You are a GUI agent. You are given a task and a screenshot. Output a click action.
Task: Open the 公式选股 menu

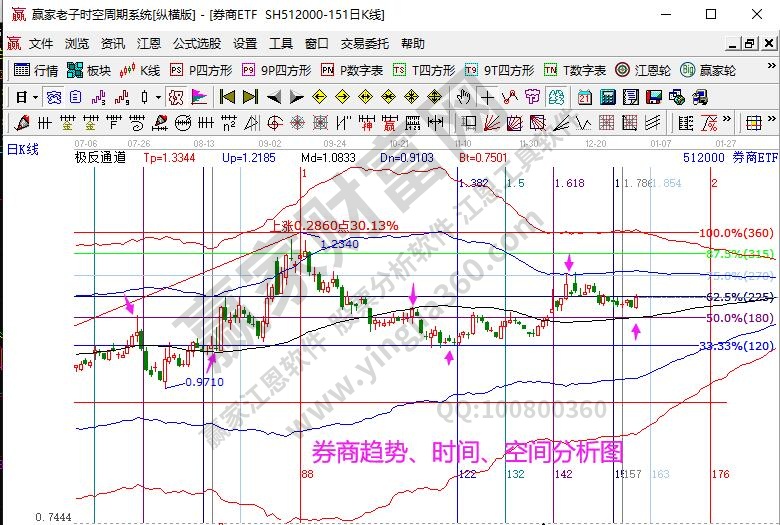pos(197,44)
